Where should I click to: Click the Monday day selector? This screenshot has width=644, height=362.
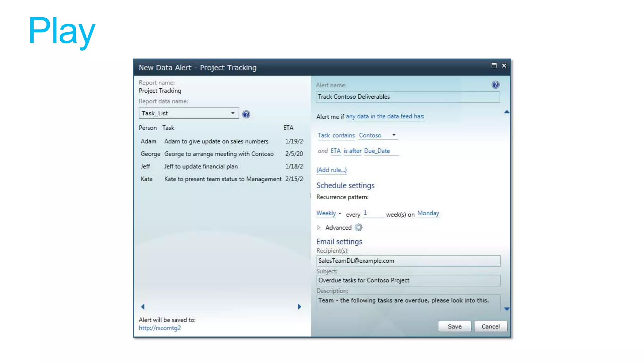(428, 213)
